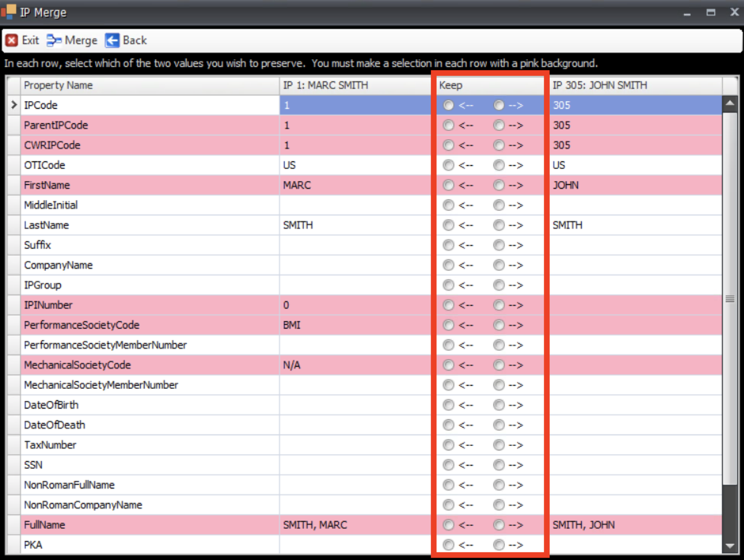This screenshot has height=560, width=744.
Task: Click the red Exit icon
Action: (x=11, y=40)
